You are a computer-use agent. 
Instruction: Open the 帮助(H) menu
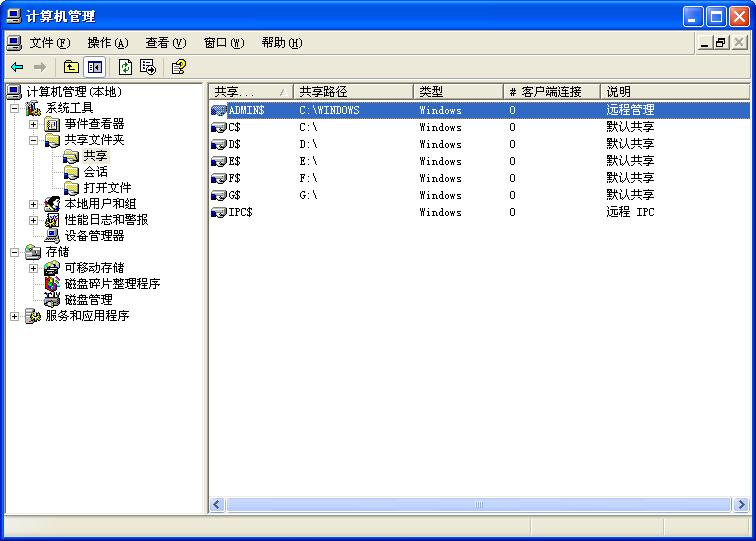click(282, 43)
